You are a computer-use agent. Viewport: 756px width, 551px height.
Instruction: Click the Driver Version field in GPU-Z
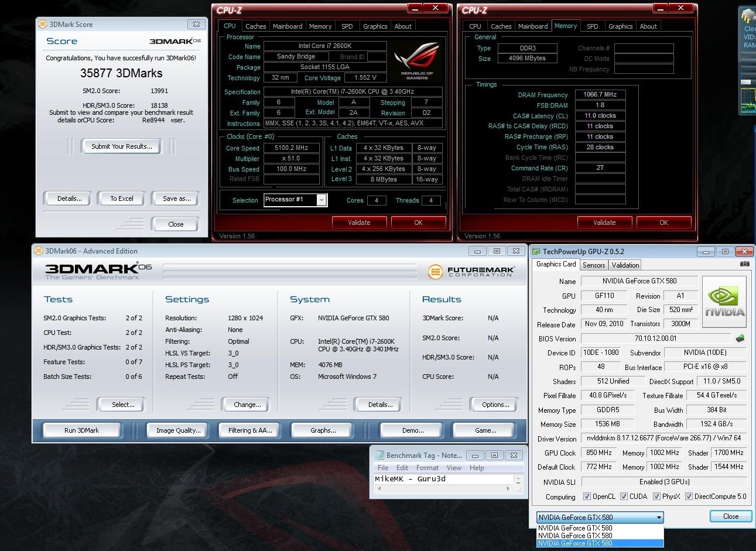[663, 438]
